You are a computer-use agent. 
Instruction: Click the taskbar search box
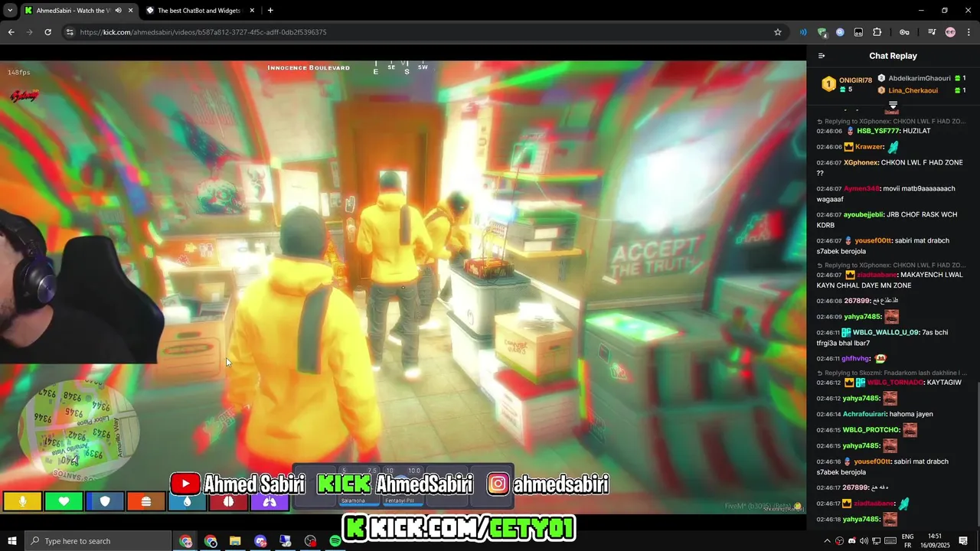pos(98,541)
